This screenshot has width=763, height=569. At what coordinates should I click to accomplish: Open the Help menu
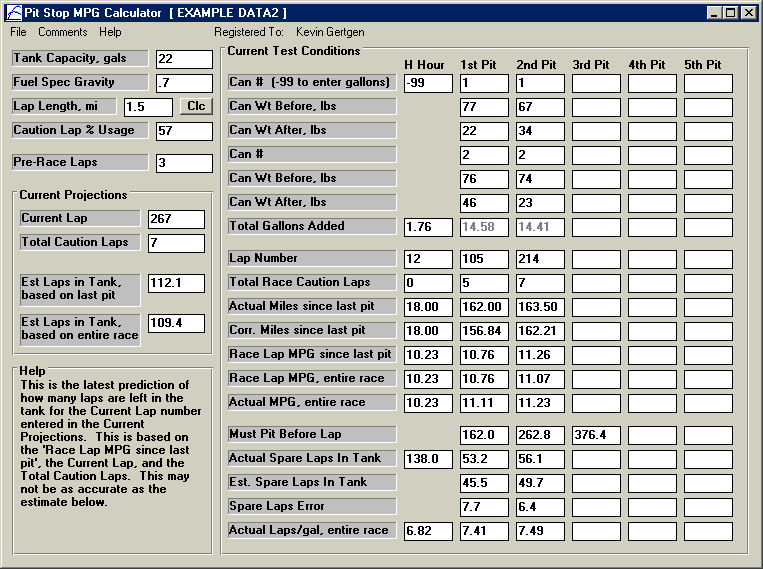click(x=110, y=32)
